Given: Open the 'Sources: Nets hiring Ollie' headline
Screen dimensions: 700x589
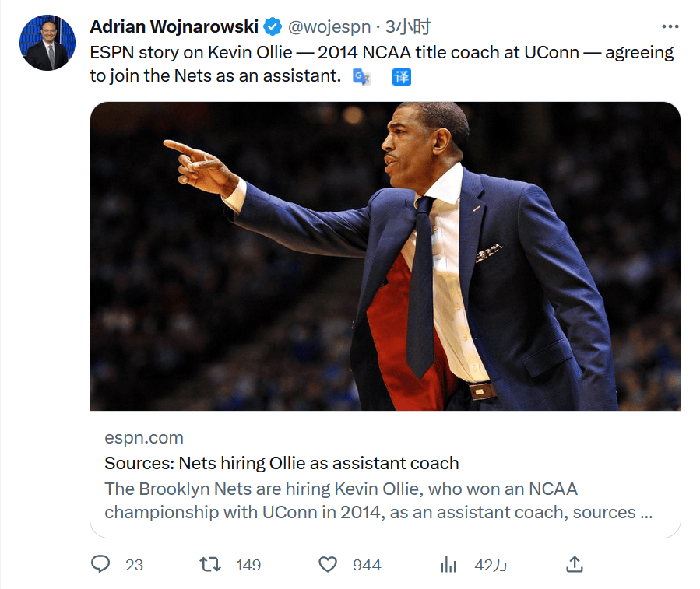Looking at the screenshot, I should [282, 463].
